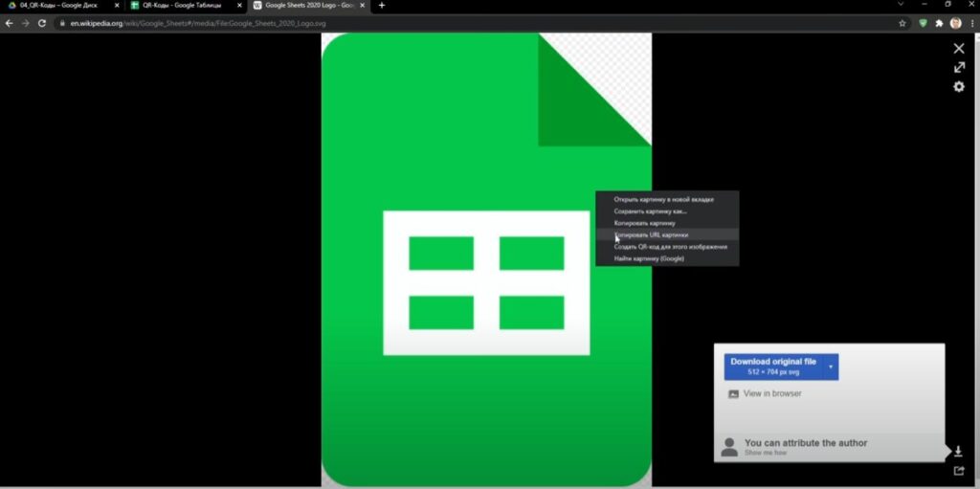Click the share/embed icon at bottom right
Image resolution: width=980 pixels, height=489 pixels.
[x=958, y=471]
